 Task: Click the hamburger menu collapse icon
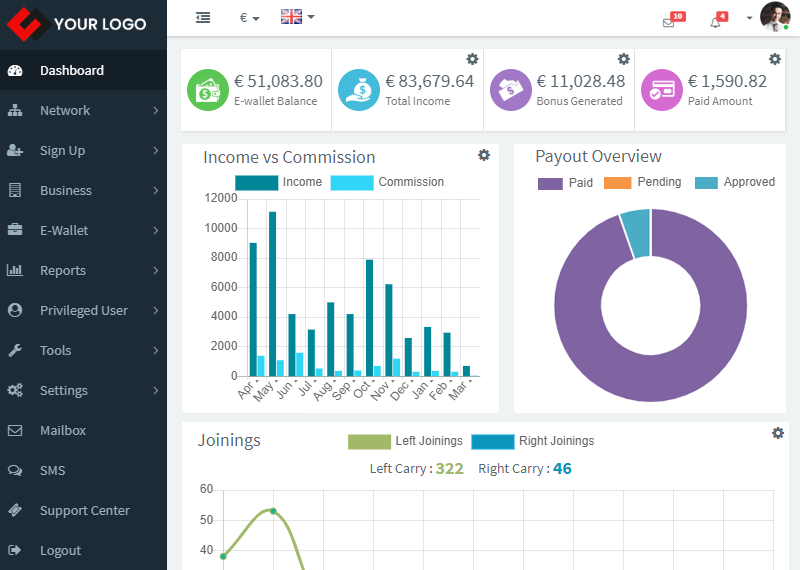pyautogui.click(x=203, y=18)
